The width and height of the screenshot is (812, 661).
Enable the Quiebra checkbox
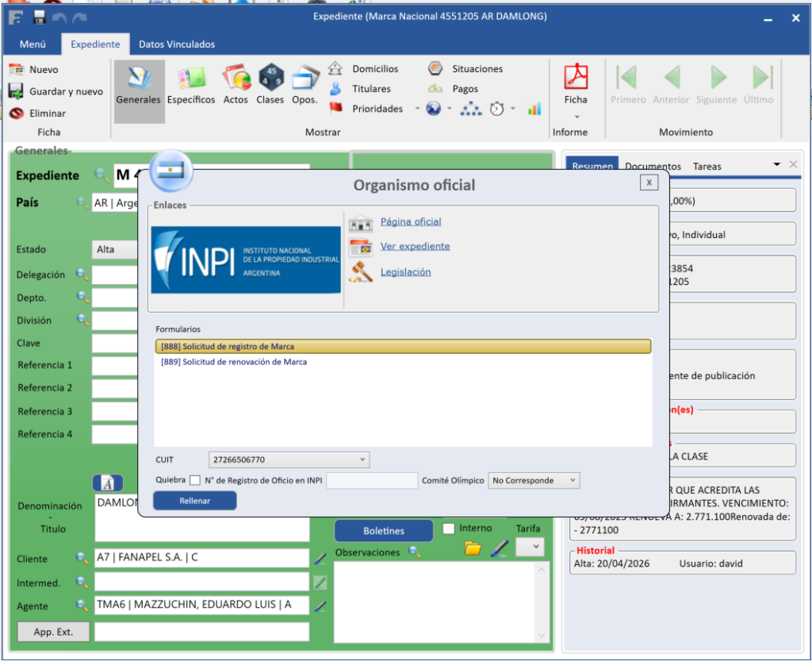(195, 480)
